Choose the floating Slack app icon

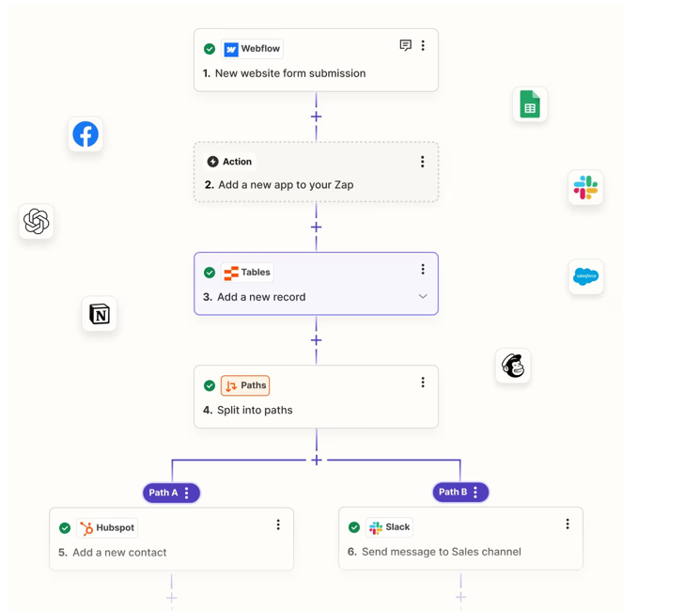pos(585,188)
